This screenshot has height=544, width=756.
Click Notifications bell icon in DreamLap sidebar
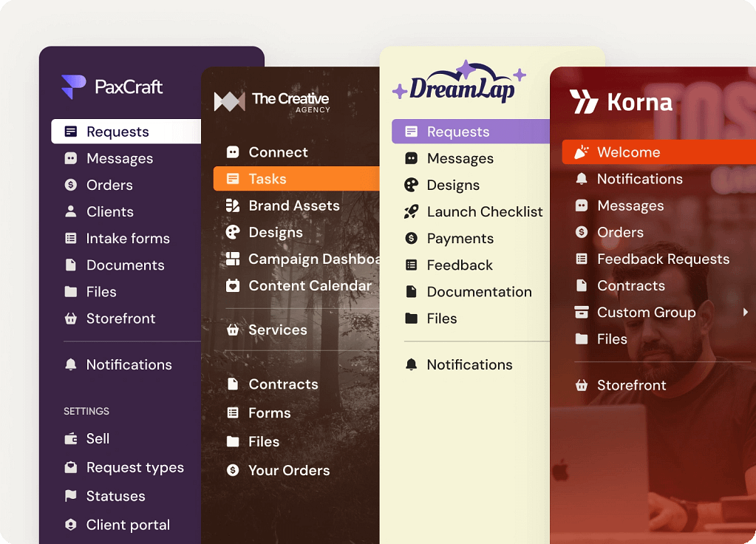pos(412,364)
